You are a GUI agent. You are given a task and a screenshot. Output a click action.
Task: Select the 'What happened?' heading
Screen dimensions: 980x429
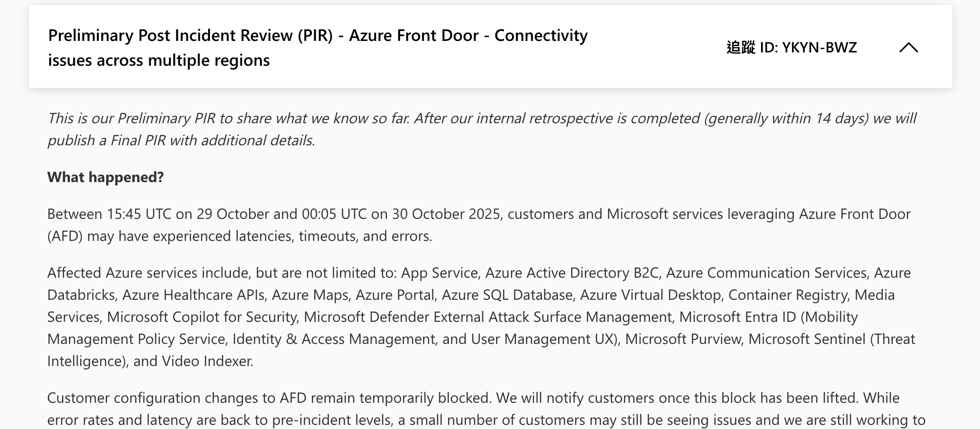(106, 177)
